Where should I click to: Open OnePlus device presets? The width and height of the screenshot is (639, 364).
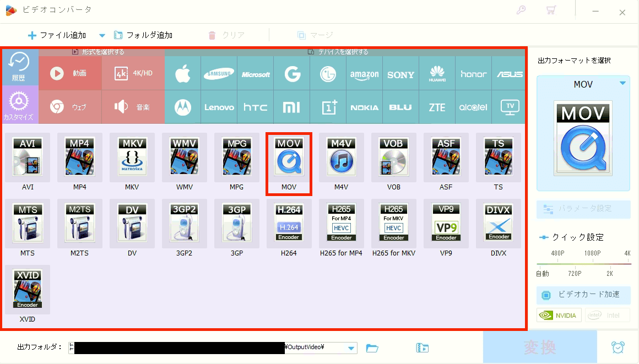point(328,107)
